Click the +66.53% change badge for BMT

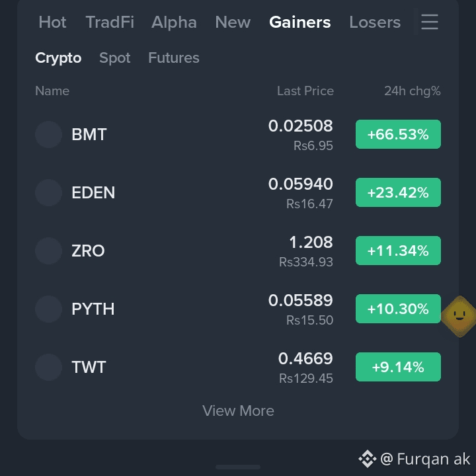(398, 134)
